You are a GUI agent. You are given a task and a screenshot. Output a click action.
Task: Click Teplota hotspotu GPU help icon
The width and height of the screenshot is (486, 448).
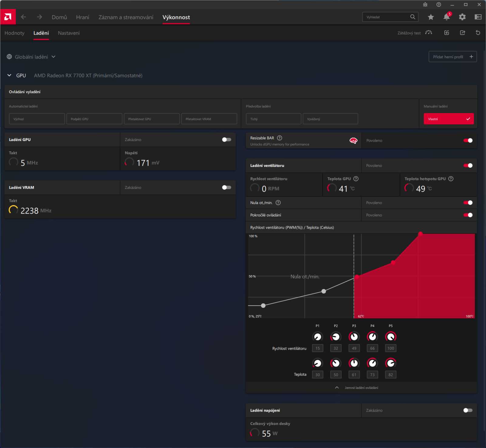(x=451, y=179)
